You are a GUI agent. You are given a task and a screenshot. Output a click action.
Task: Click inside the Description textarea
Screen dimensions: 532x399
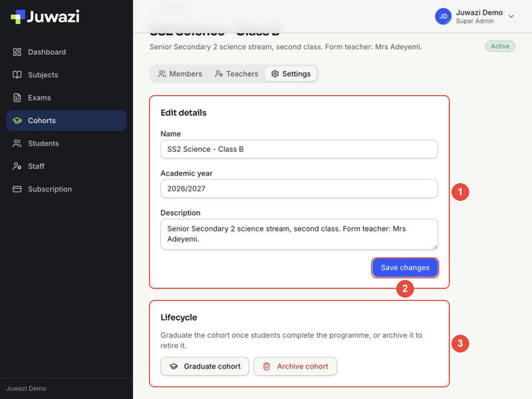[x=299, y=234]
